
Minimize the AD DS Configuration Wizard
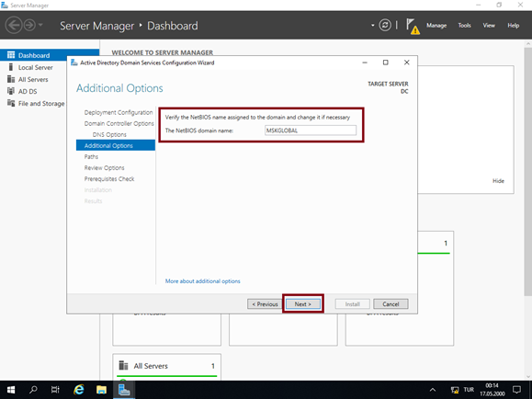pyautogui.click(x=365, y=63)
